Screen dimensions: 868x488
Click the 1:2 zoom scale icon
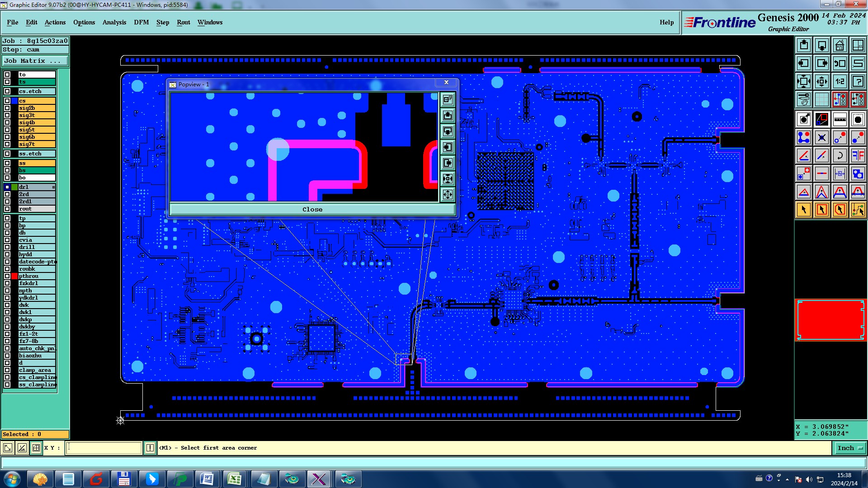click(x=840, y=81)
